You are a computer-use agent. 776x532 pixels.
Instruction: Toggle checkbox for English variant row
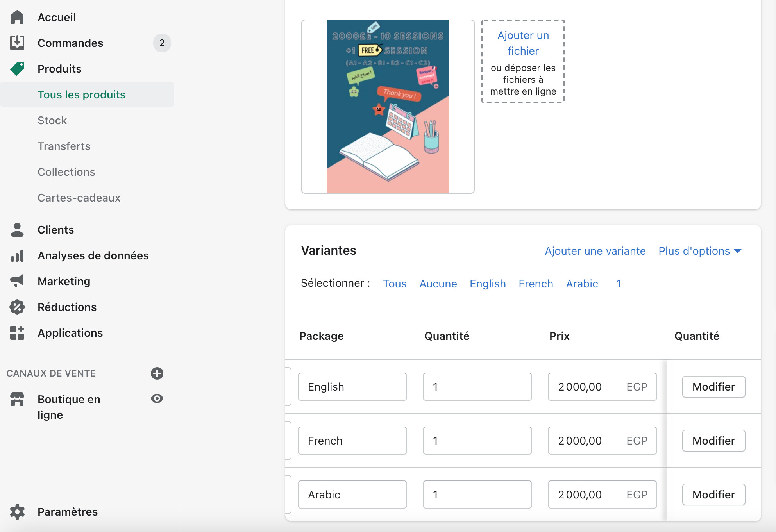pyautogui.click(x=288, y=387)
